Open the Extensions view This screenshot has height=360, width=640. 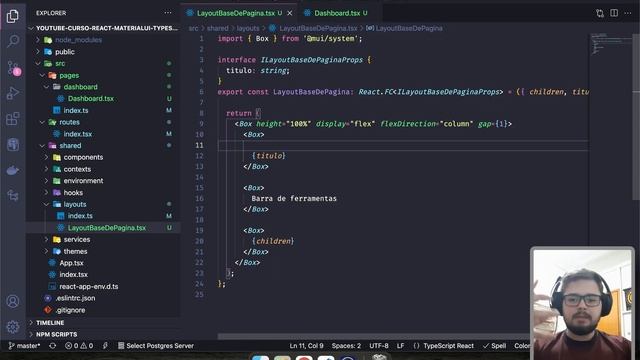pos(13,119)
